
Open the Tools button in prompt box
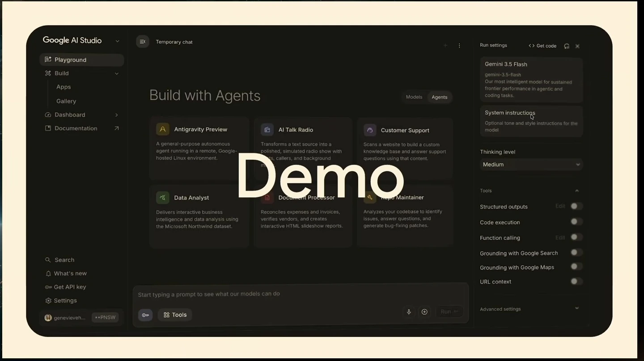[x=175, y=315]
